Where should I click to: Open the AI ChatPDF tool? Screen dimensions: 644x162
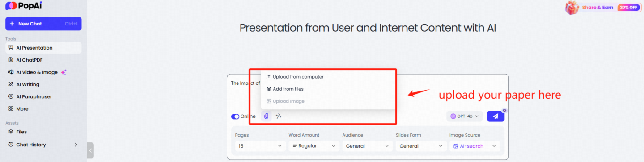[43, 60]
